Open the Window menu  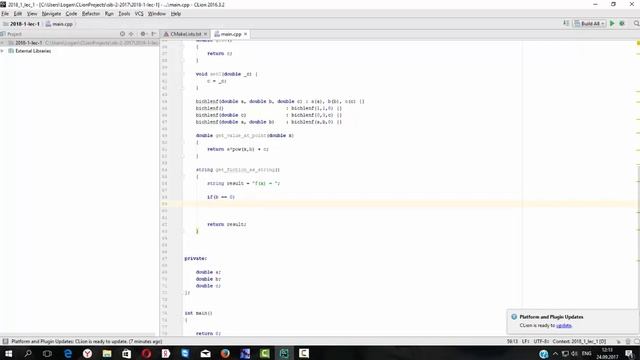[x=156, y=13]
